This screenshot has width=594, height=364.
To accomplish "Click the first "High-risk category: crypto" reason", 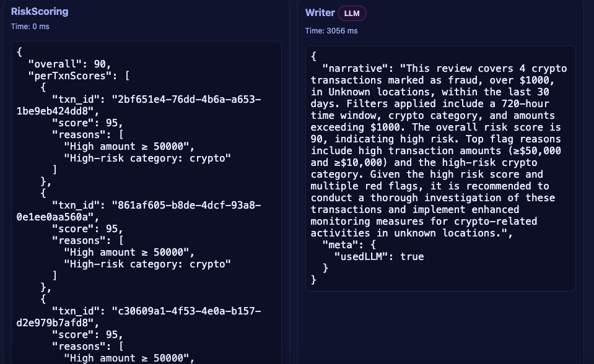I will pos(147,158).
